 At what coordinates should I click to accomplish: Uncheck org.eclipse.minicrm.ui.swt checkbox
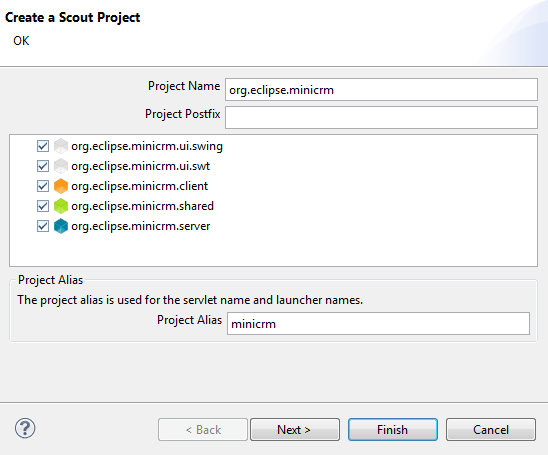(43, 166)
